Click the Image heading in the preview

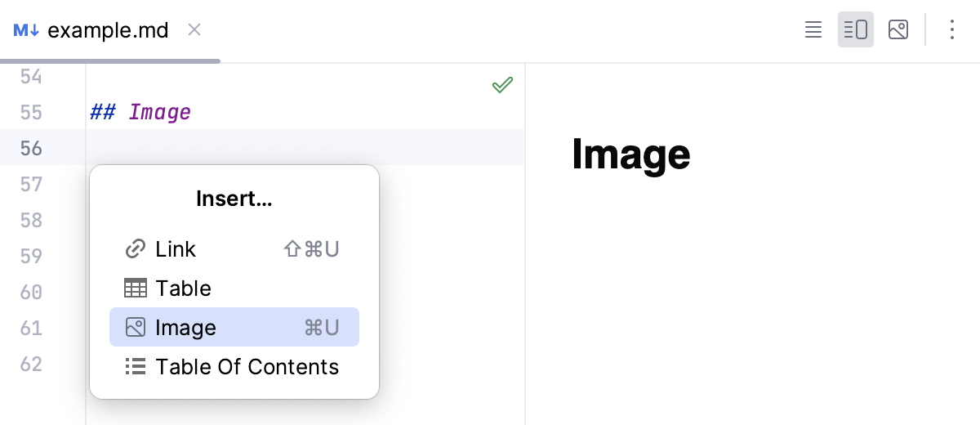(630, 154)
